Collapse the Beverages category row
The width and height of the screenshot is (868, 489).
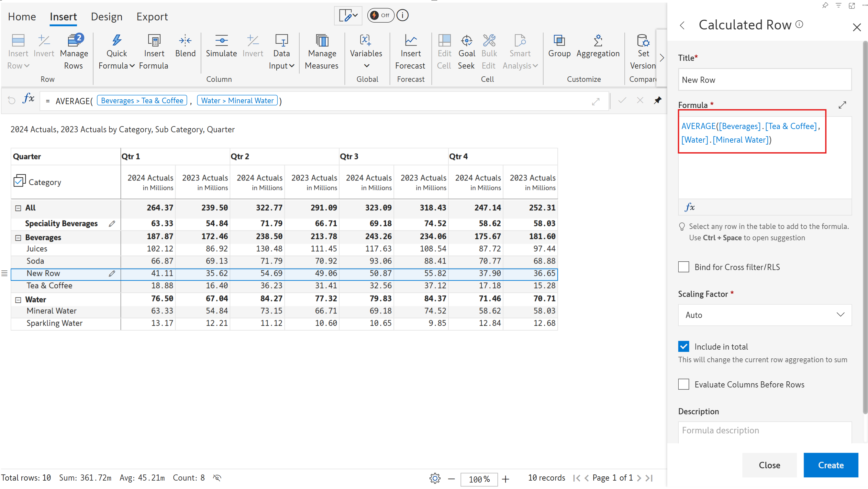tap(18, 238)
